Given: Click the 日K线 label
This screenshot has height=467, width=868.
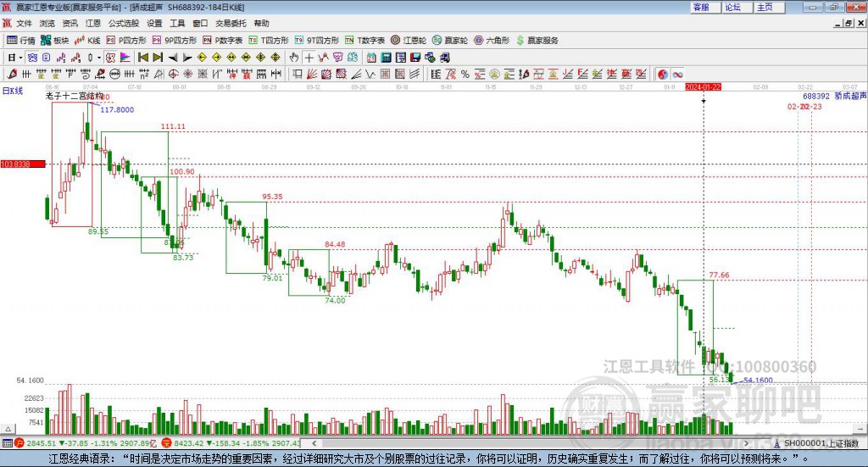Looking at the screenshot, I should 12,91.
